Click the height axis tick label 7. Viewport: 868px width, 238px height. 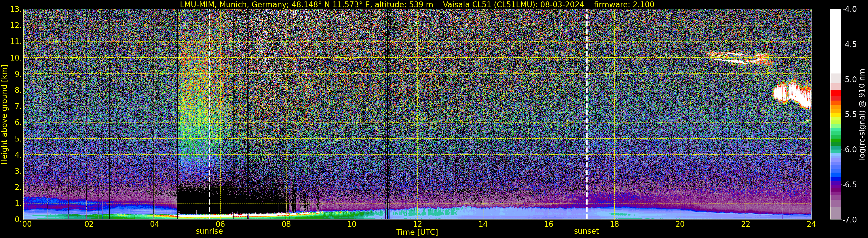point(18,106)
